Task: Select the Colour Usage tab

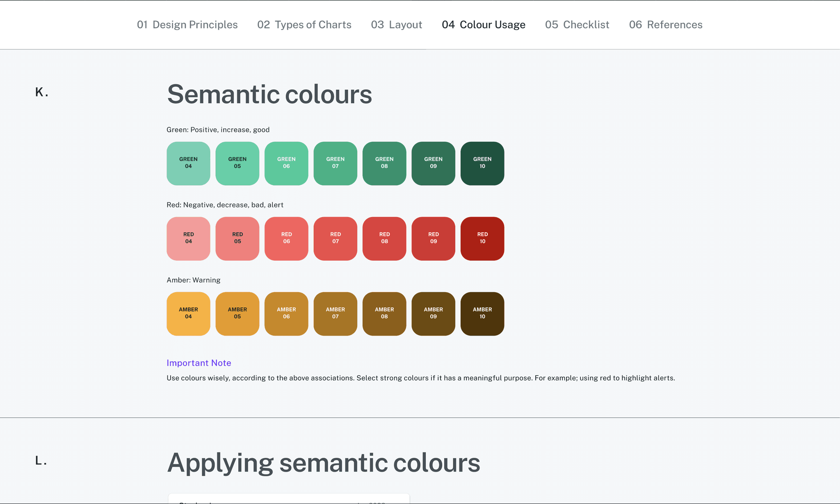Action: [x=483, y=25]
